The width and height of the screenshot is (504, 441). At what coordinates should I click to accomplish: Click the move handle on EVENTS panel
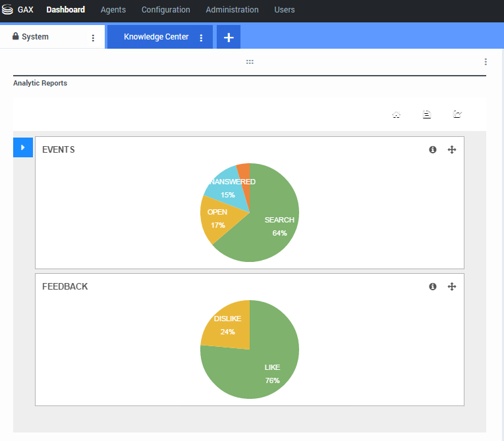click(452, 150)
